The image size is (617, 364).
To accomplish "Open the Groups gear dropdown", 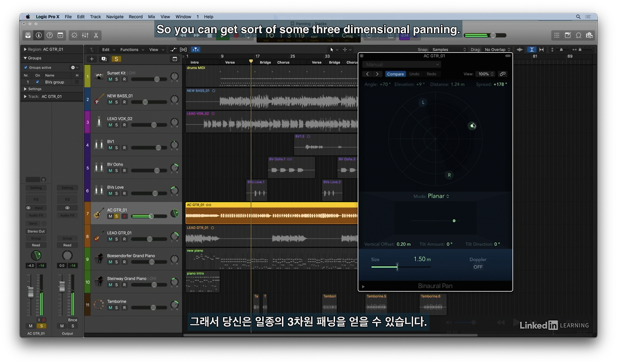I will point(74,67).
